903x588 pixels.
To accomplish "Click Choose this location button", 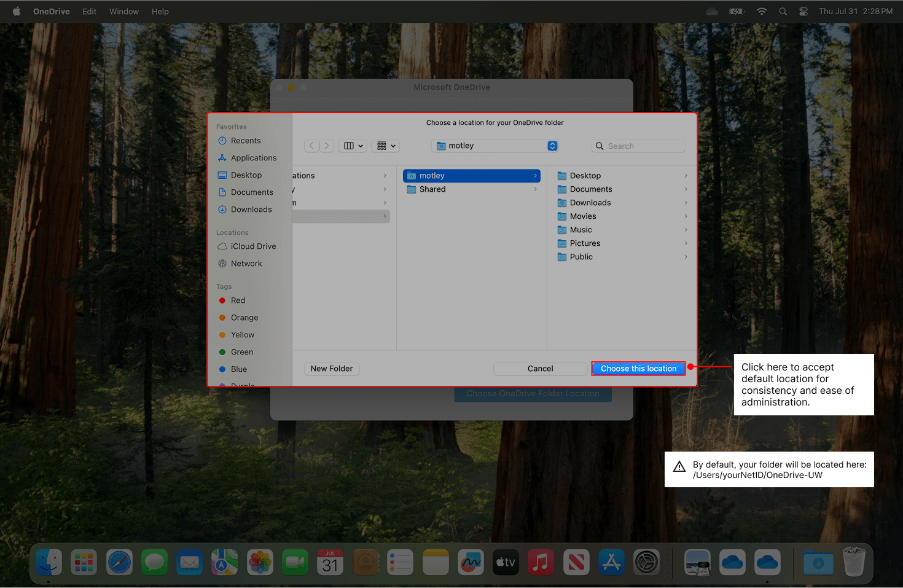I will coord(638,369).
